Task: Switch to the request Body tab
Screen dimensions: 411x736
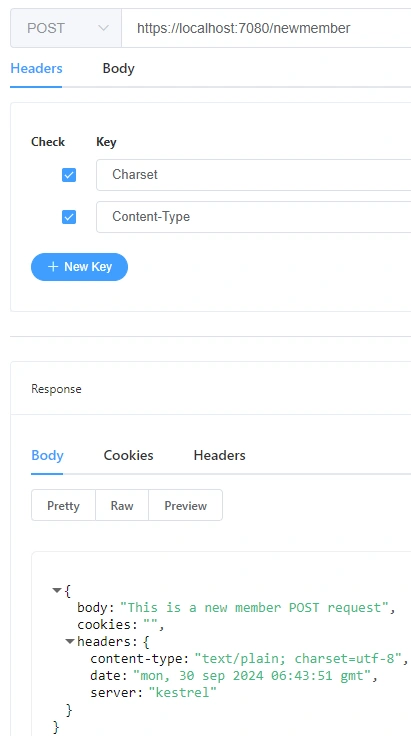Action: pyautogui.click(x=119, y=69)
